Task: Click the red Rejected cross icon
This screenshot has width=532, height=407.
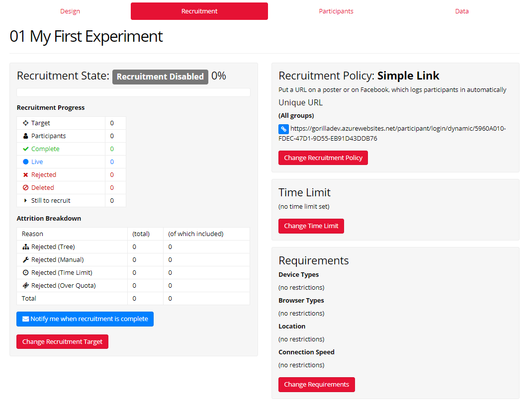Action: tap(26, 174)
